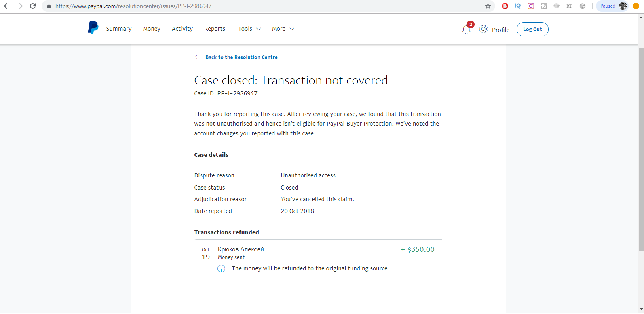Click the page's vertical scrollbar
This screenshot has width=644, height=314.
[x=641, y=150]
